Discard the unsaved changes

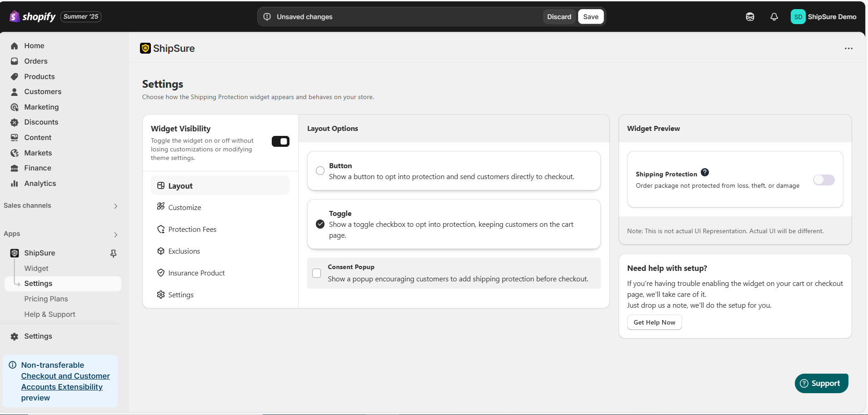[x=559, y=17]
